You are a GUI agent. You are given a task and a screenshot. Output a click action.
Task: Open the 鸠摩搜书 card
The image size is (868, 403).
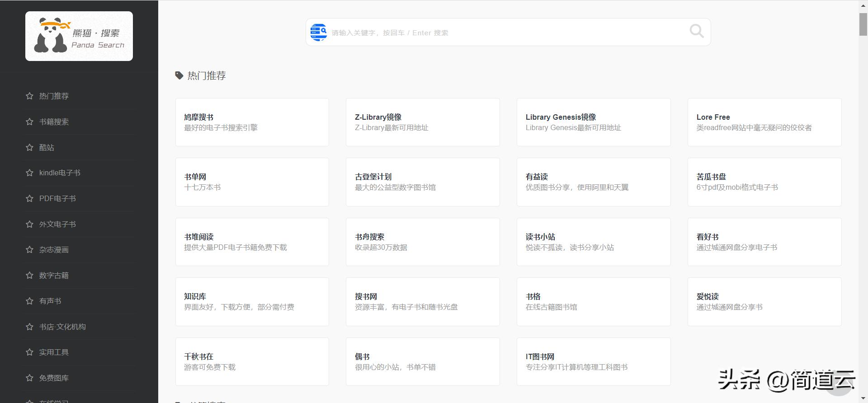click(x=252, y=122)
